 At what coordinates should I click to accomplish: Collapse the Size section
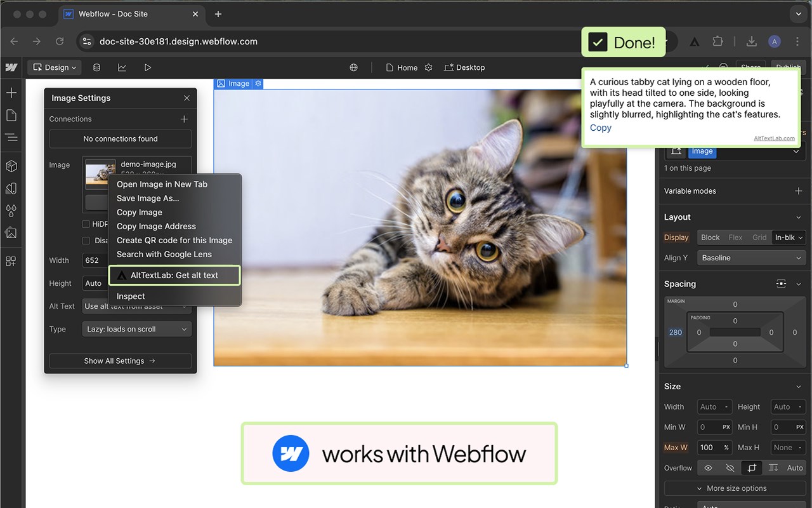(799, 387)
